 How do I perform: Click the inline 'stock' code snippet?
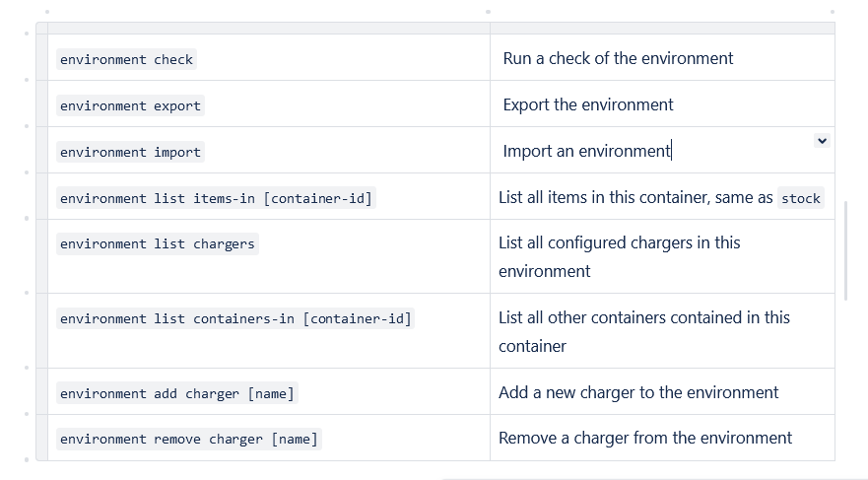pyautogui.click(x=800, y=199)
